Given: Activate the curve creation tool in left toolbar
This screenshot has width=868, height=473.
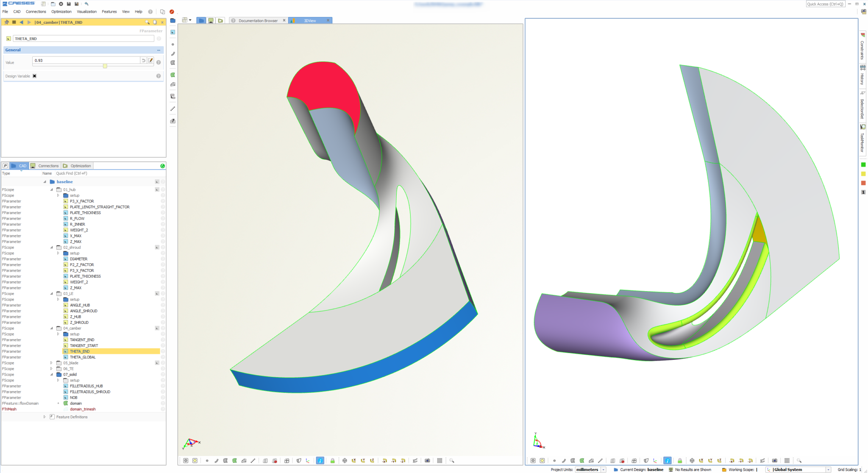Looking at the screenshot, I should tap(173, 54).
